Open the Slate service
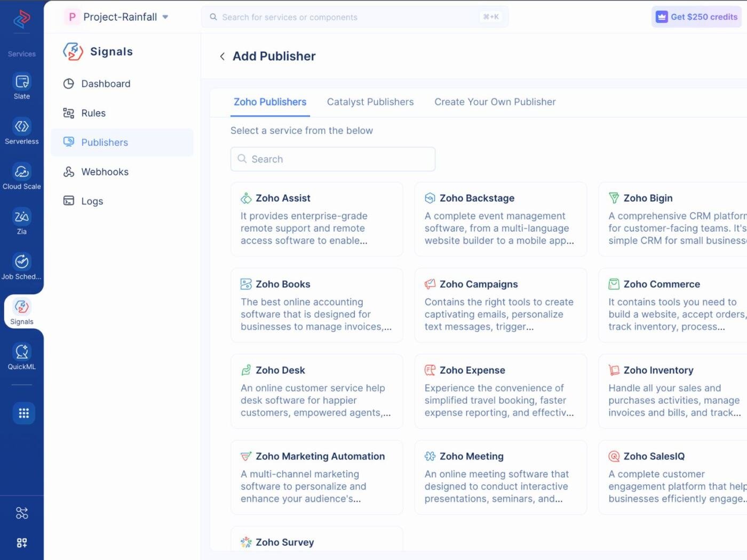 [x=22, y=86]
